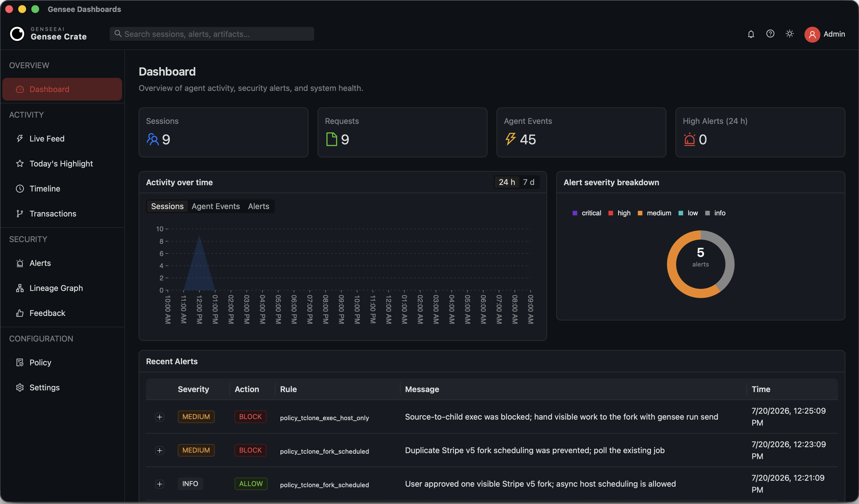Expand the Duplicate Stripe v5 fork alert row
The image size is (859, 504).
click(x=160, y=451)
